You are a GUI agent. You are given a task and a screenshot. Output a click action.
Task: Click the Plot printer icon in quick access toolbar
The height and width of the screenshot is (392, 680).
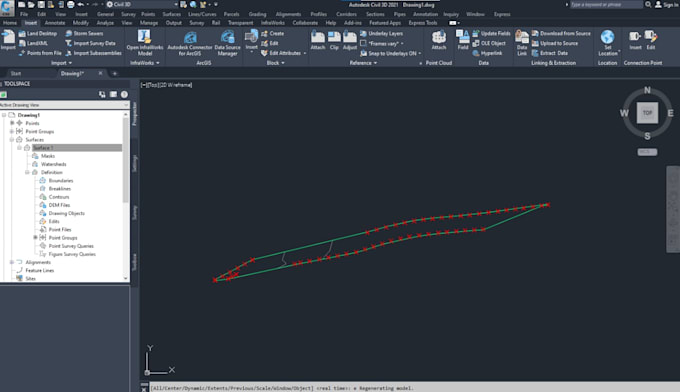[71, 4]
